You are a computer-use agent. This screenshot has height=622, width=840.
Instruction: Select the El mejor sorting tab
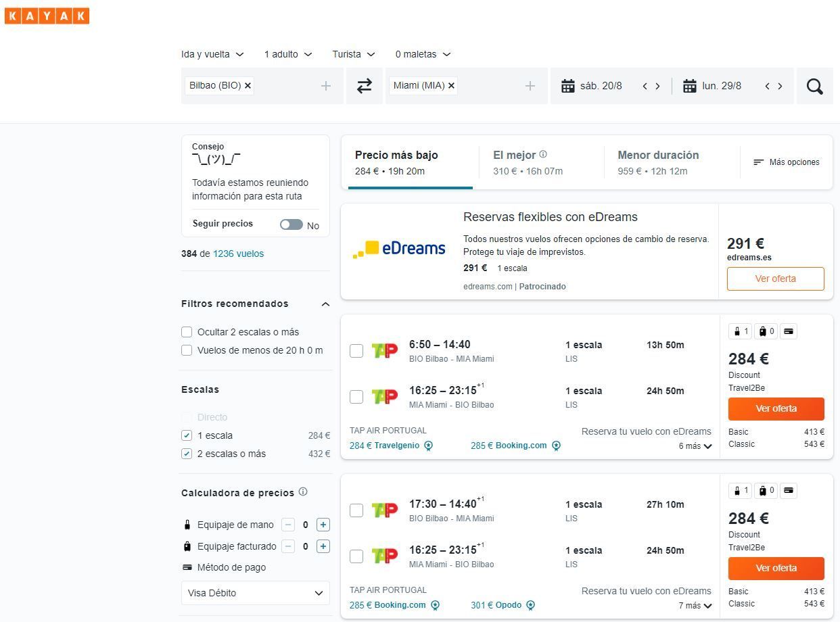(538, 162)
